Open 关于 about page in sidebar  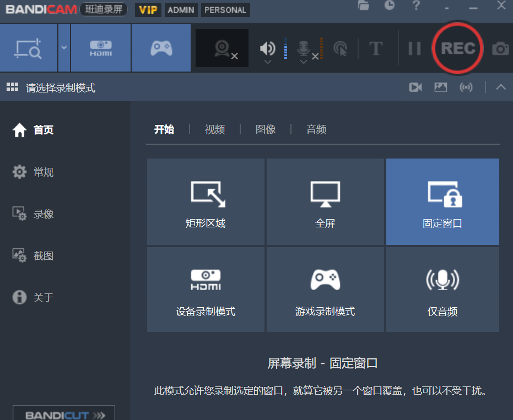point(33,297)
